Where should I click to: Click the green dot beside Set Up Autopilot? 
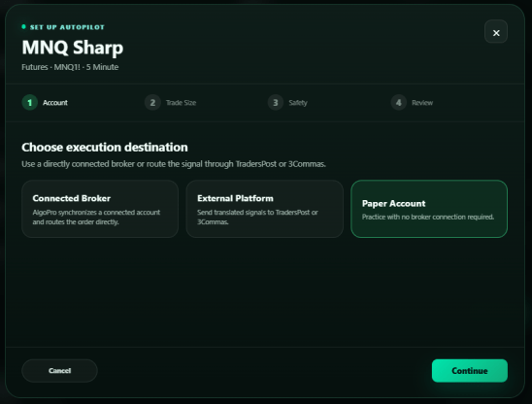(23, 27)
